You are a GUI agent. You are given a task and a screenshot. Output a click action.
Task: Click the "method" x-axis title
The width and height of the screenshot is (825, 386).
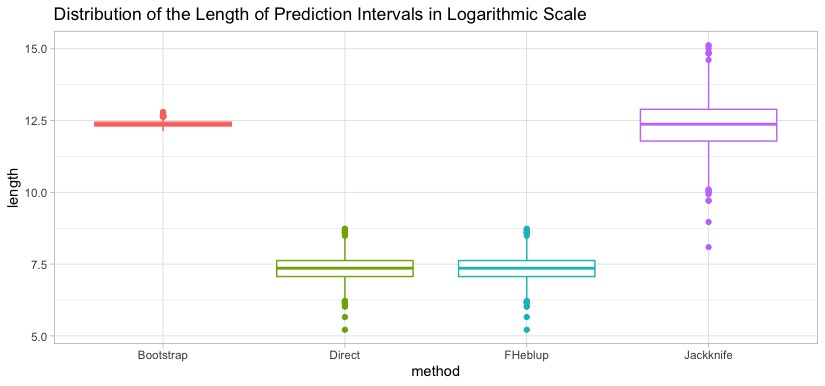[x=436, y=372]
